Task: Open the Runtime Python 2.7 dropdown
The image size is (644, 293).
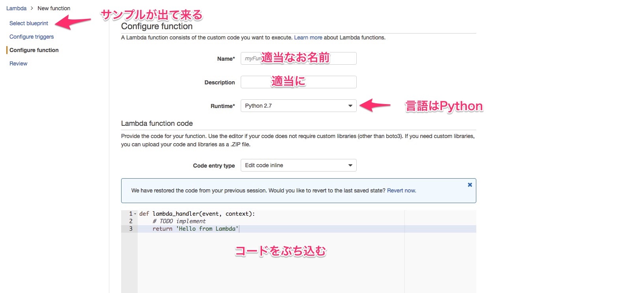Action: pos(298,106)
